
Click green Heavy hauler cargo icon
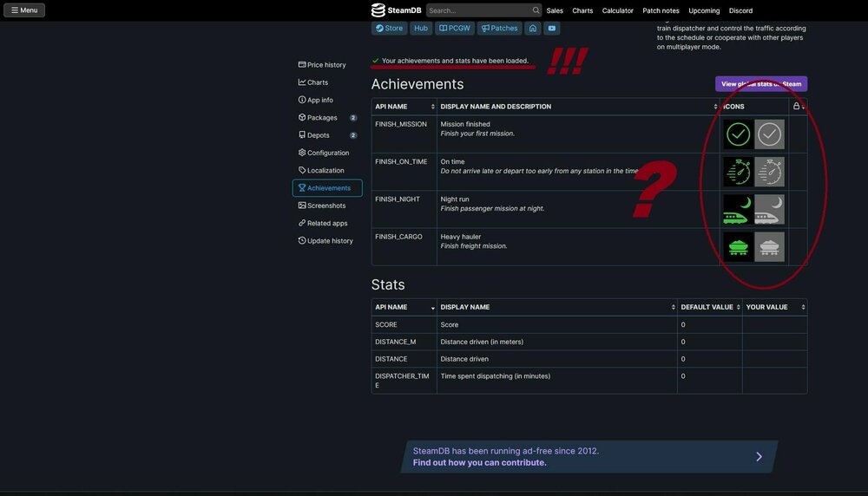click(x=738, y=247)
